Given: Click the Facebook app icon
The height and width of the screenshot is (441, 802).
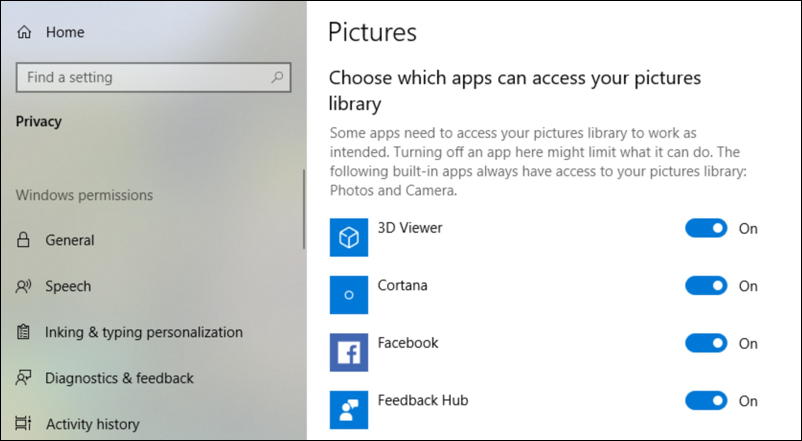Looking at the screenshot, I should click(349, 352).
